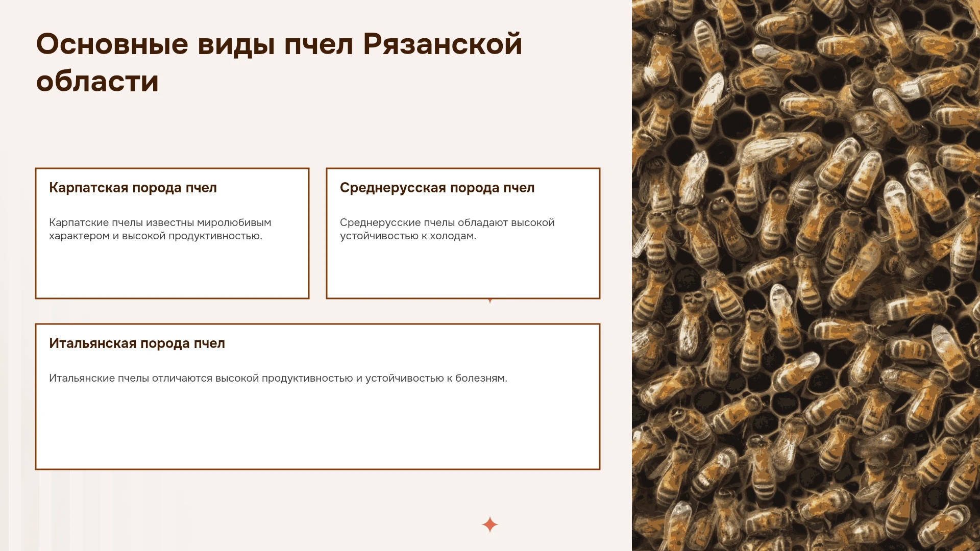
Task: Click the word "миролюбивым" in first card
Action: 234,222
